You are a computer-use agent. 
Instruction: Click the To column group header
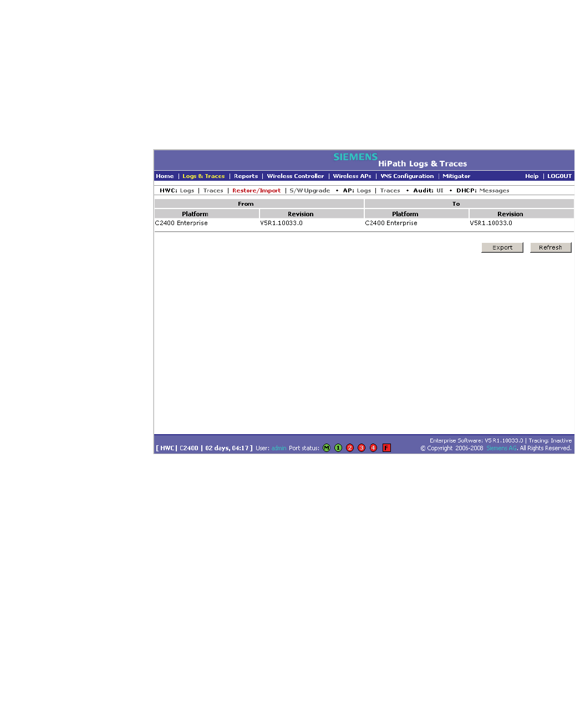469,204
